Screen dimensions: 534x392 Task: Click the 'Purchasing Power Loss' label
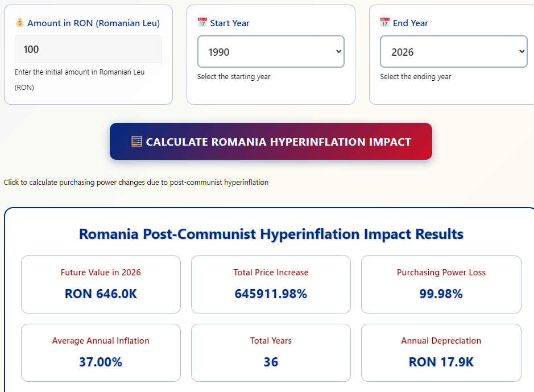pyautogui.click(x=441, y=273)
